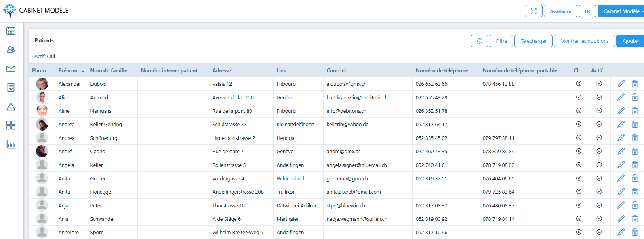
Task: Open the help question mark button
Action: (480, 41)
